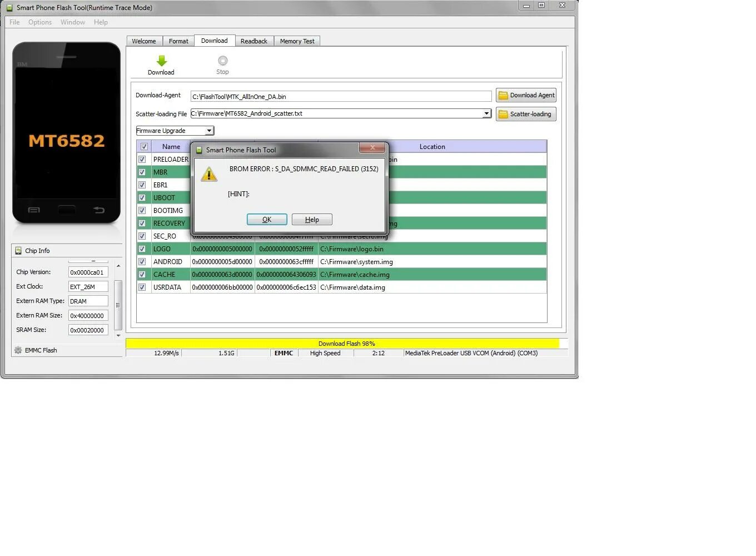756x556 pixels.
Task: Click the Location column header
Action: point(432,147)
